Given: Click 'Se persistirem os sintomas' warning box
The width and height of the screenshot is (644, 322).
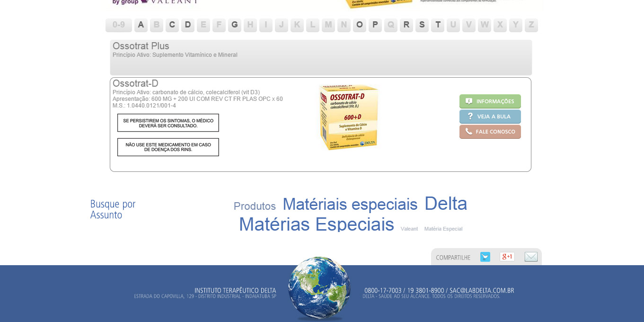Looking at the screenshot, I should (x=168, y=123).
